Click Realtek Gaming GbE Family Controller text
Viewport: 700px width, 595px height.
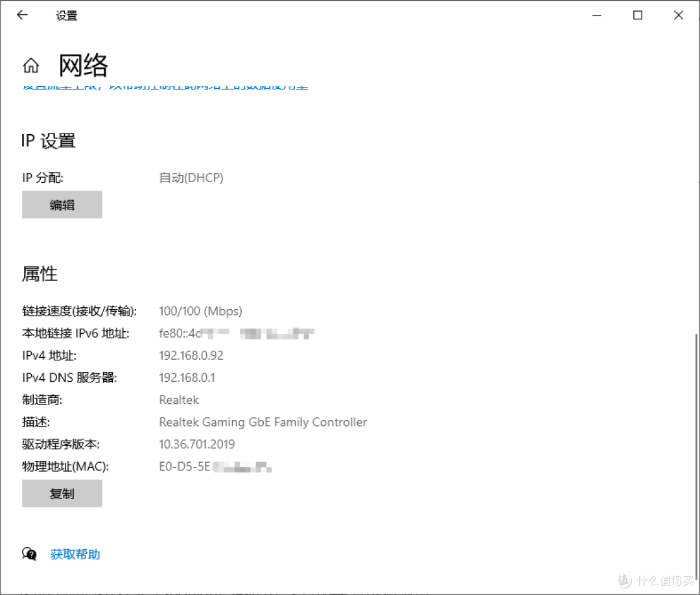[263, 422]
